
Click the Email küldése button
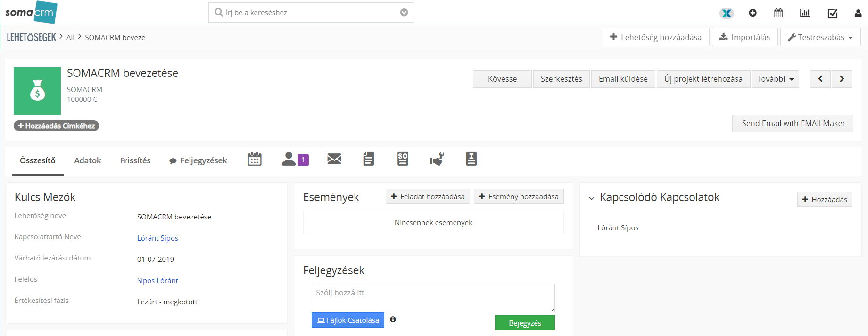point(623,79)
